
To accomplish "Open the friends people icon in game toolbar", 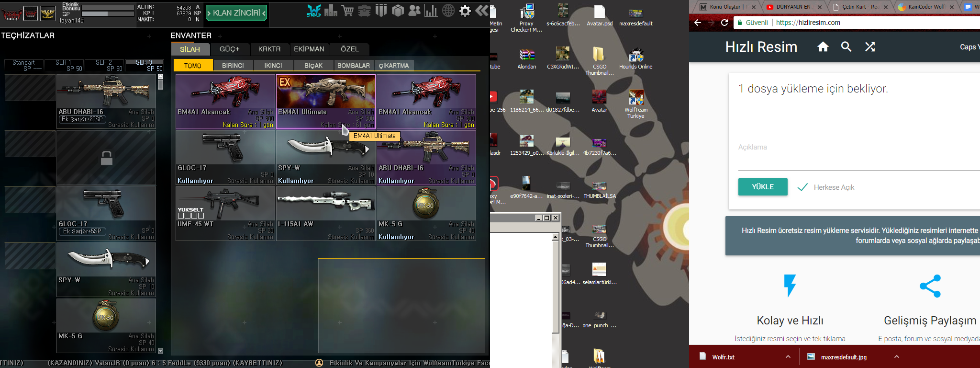I will pos(414,11).
